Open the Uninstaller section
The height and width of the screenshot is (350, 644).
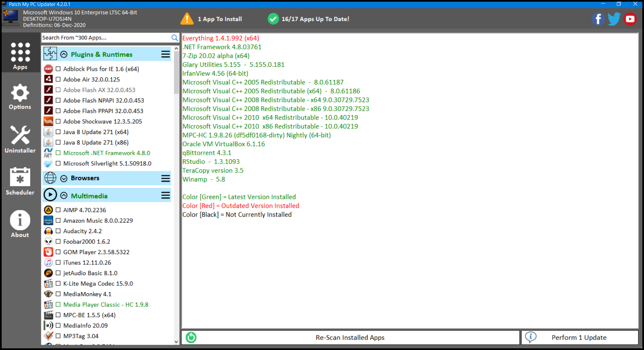(20, 139)
